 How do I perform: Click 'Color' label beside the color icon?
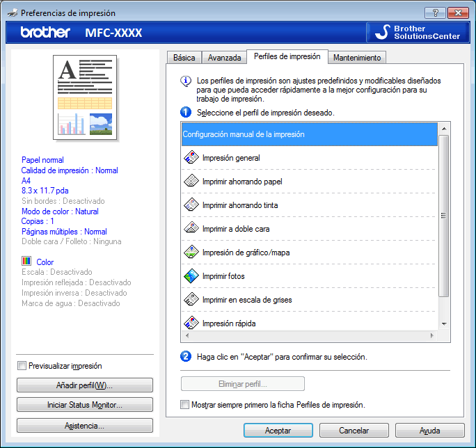[45, 262]
